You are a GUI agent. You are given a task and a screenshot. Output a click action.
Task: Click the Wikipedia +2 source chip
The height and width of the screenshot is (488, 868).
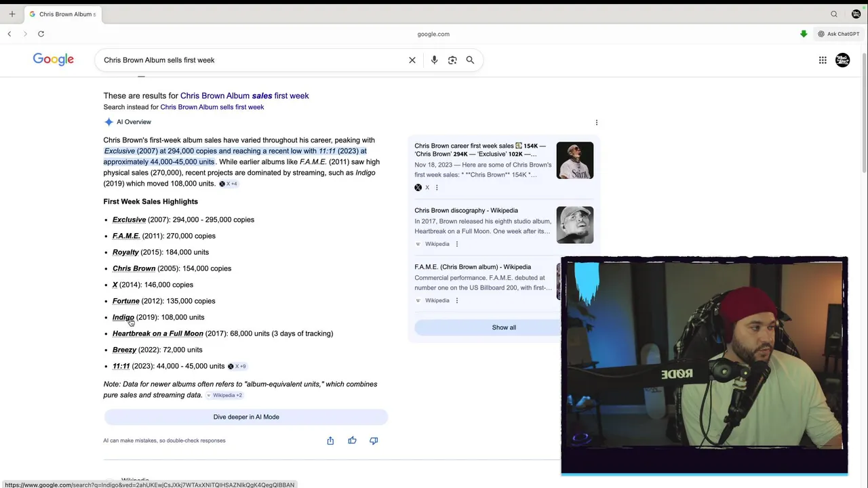[224, 395]
